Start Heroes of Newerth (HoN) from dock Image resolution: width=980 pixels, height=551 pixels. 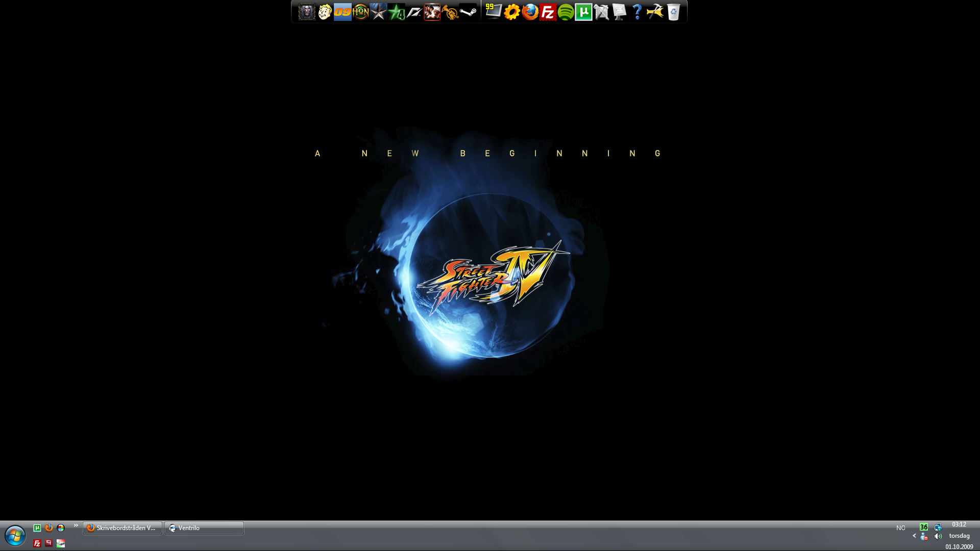[360, 12]
